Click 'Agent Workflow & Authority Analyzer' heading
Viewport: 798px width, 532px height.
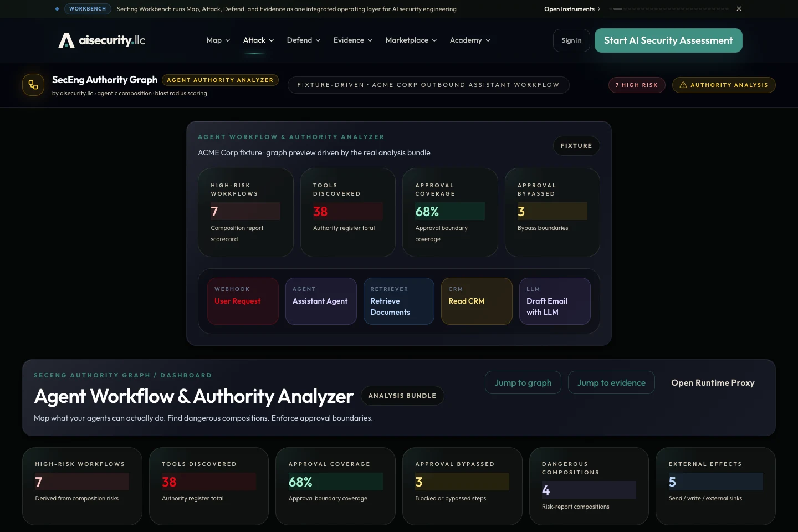point(194,396)
